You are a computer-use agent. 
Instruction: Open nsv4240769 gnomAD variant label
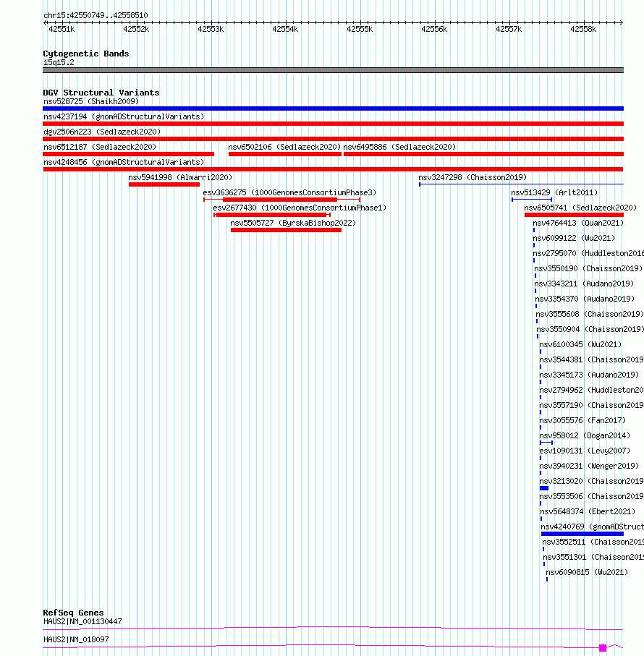(592, 527)
